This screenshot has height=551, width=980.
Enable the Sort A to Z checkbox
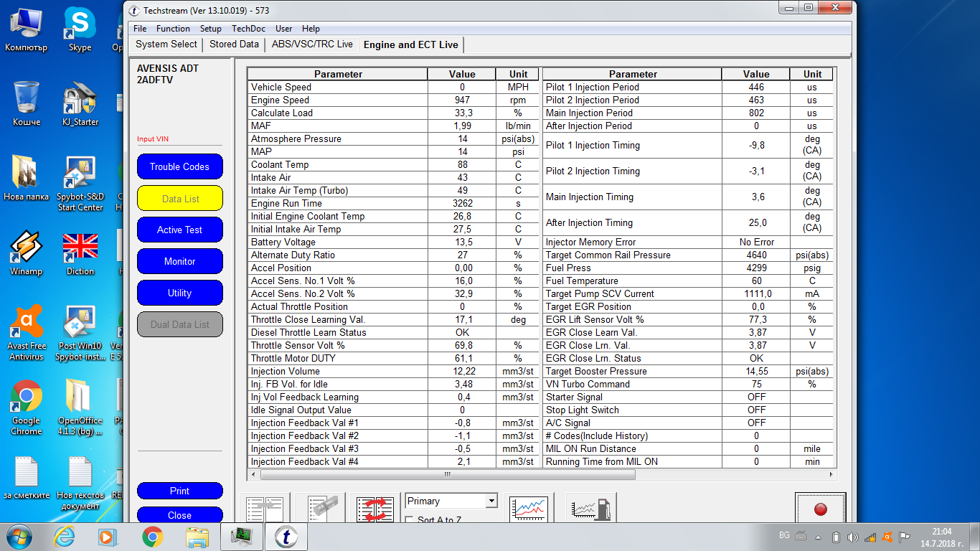click(x=410, y=520)
